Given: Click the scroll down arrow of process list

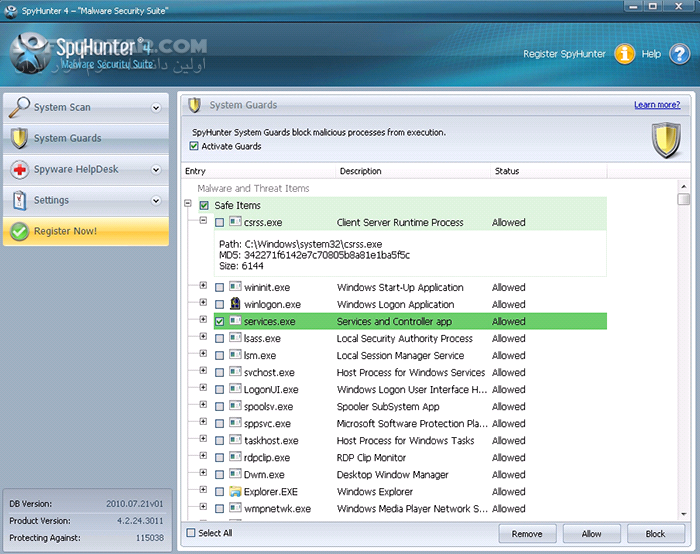Looking at the screenshot, I should click(x=683, y=514).
